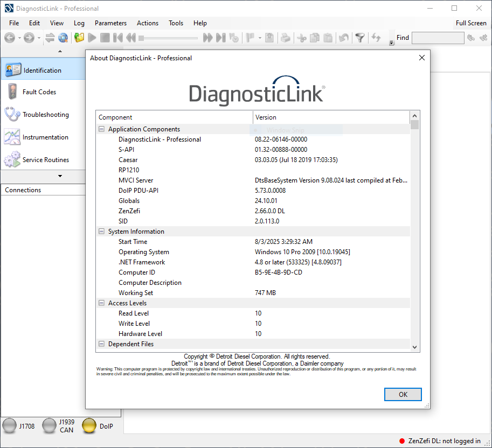Collapse the System Information group
Image resolution: width=492 pixels, height=448 pixels.
(x=101, y=232)
